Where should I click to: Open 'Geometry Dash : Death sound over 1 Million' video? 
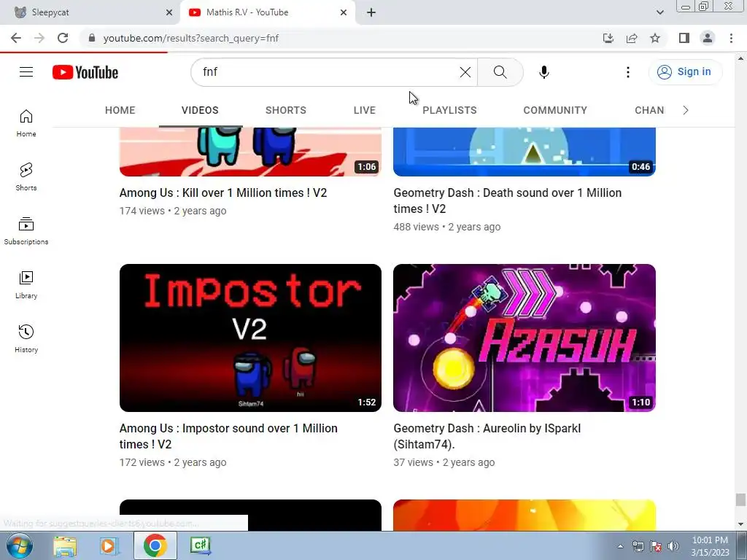point(508,201)
